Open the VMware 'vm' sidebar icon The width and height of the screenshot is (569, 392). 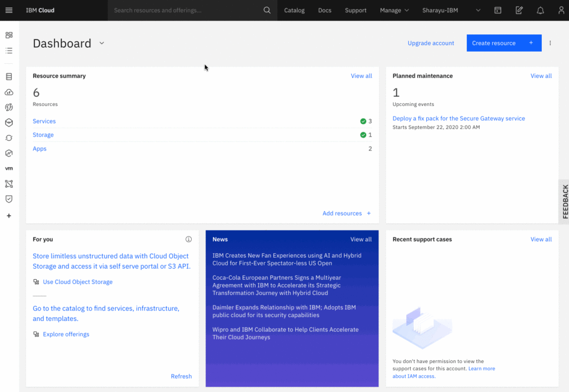click(x=9, y=168)
